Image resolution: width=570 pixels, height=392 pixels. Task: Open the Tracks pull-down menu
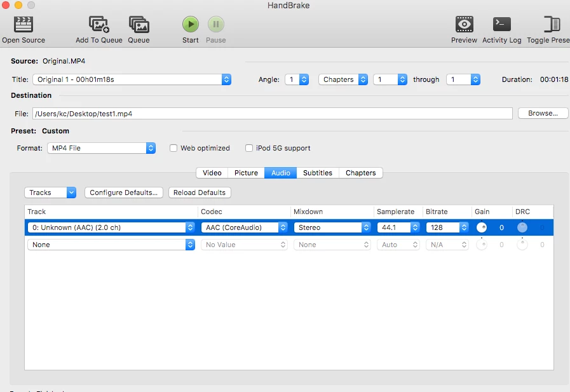[x=50, y=193]
